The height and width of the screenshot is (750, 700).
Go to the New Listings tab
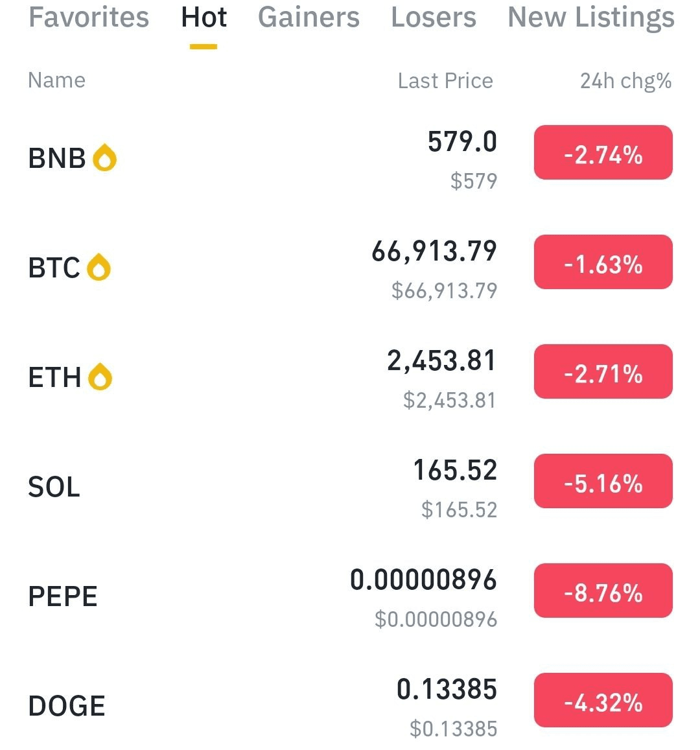tap(590, 18)
